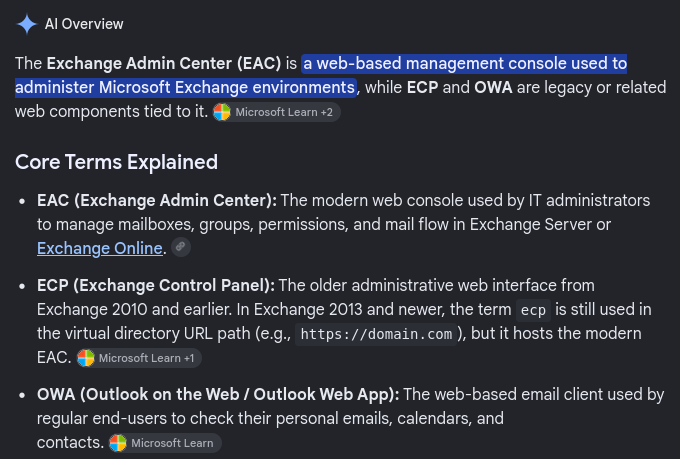Screen dimensions: 680x459
Task: Click the Microsoft logo in the +1 source chip
Action: [x=86, y=358]
